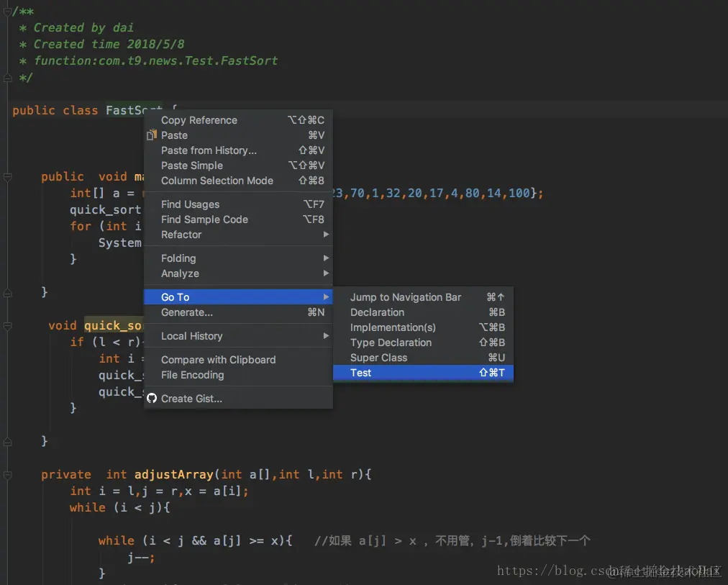Viewport: 728px width, 585px height.
Task: Collapse the adjustArray method fold marker
Action: pos(7,475)
